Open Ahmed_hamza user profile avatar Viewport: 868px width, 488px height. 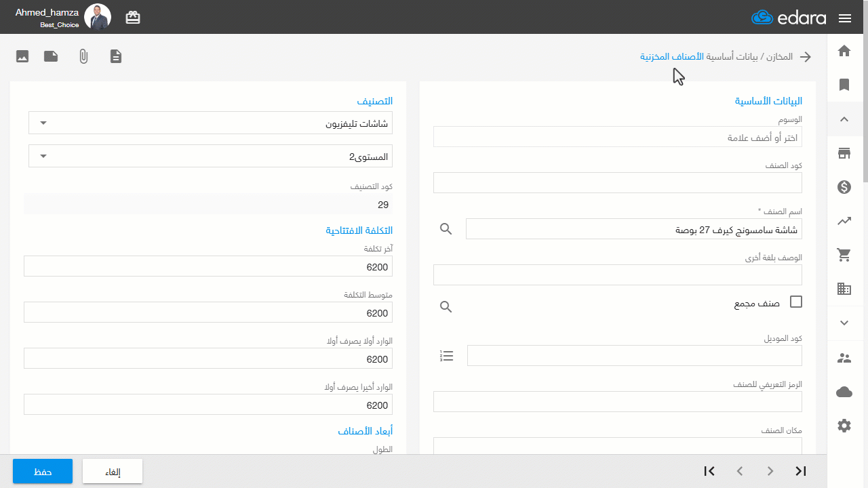98,17
